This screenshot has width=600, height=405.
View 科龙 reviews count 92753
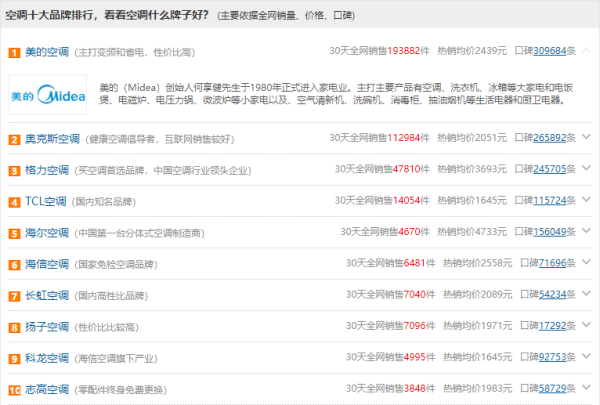point(552,358)
